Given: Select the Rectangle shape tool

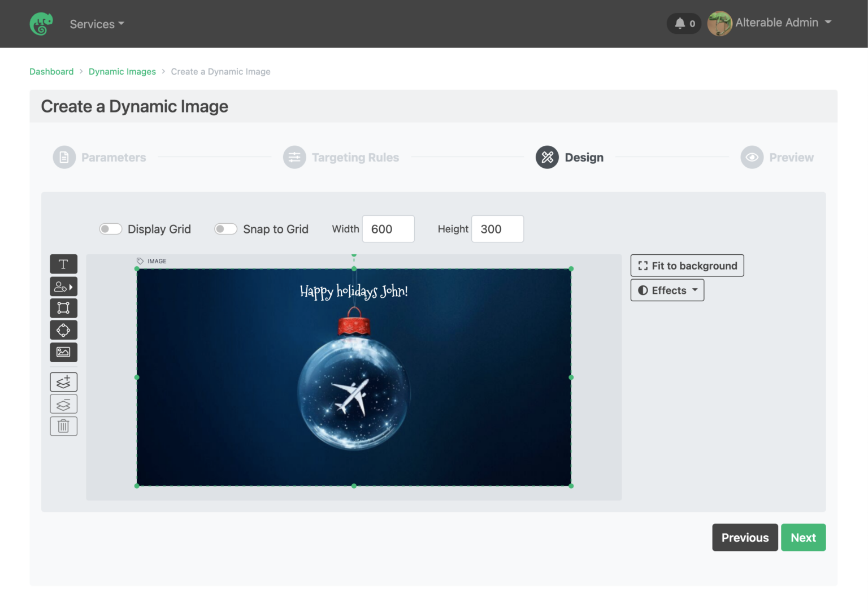Looking at the screenshot, I should [x=63, y=308].
